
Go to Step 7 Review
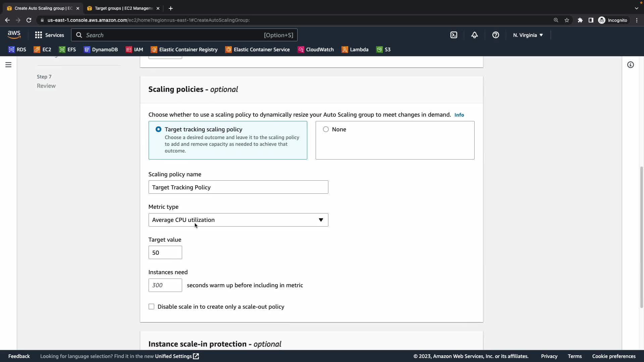(x=46, y=86)
